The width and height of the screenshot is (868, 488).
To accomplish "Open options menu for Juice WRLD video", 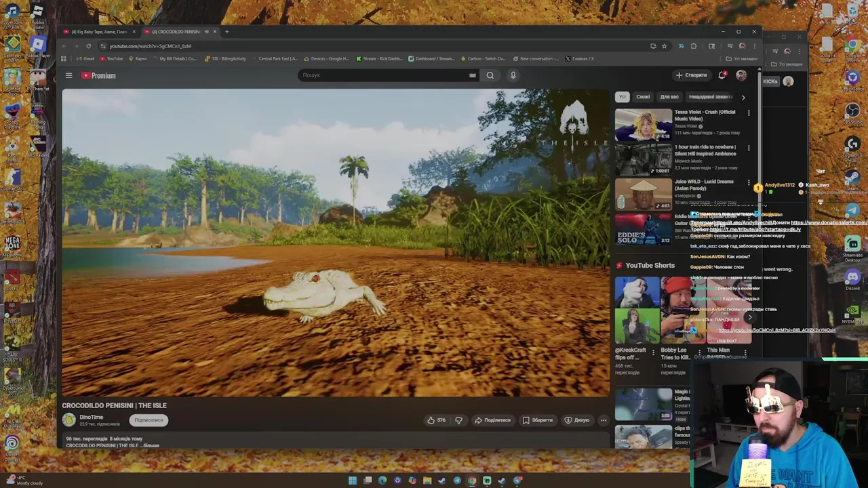I will [x=749, y=183].
